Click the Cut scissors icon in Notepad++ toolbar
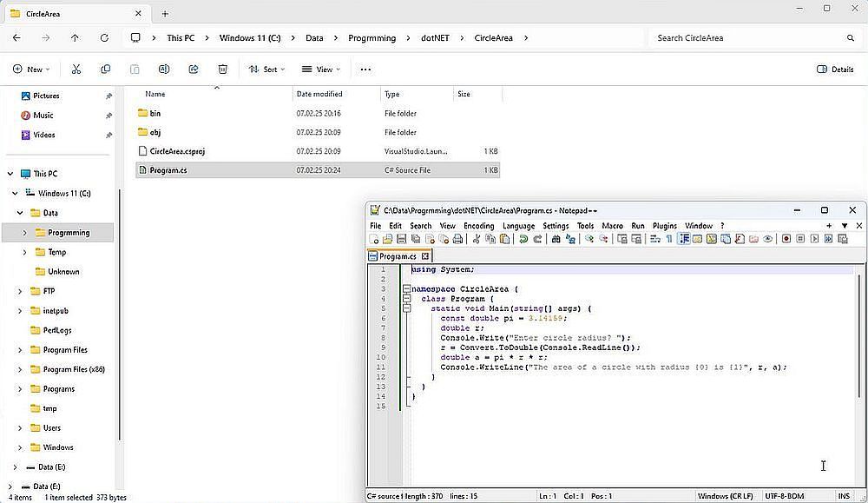 [x=476, y=239]
